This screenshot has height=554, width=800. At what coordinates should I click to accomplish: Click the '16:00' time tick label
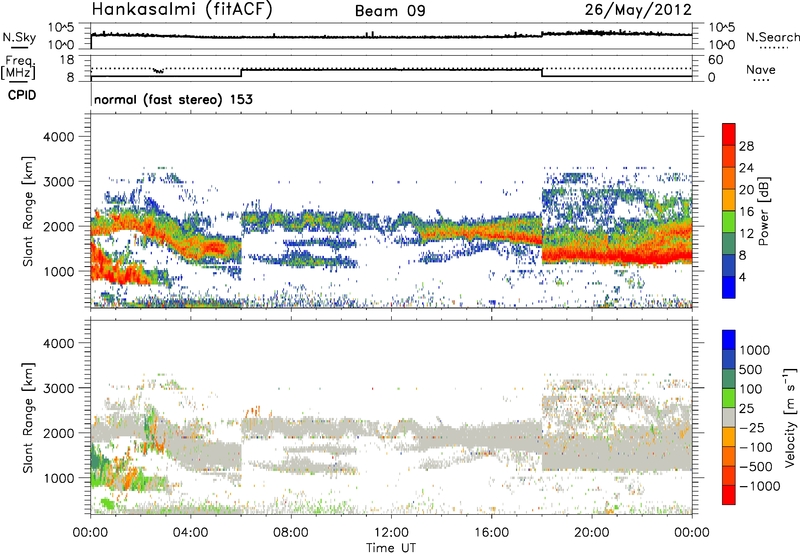[491, 533]
